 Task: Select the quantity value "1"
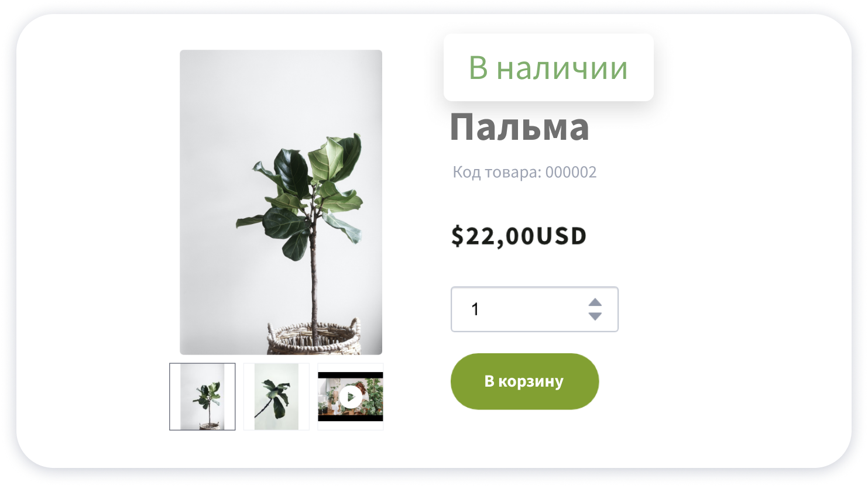[x=475, y=309]
